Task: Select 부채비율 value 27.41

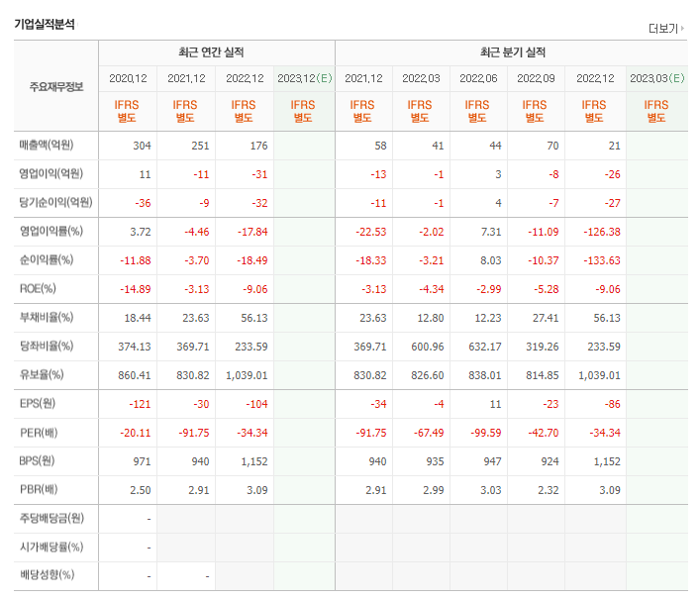Action: click(546, 318)
